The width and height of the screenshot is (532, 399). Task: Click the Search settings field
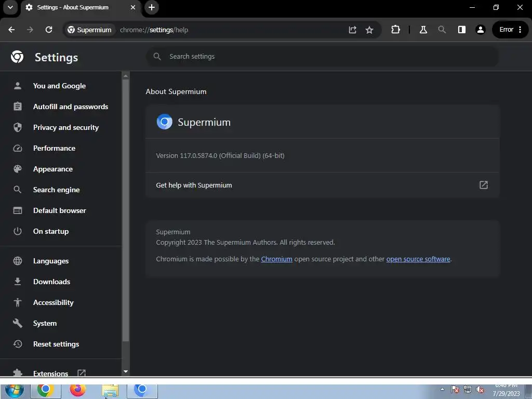pos(322,56)
